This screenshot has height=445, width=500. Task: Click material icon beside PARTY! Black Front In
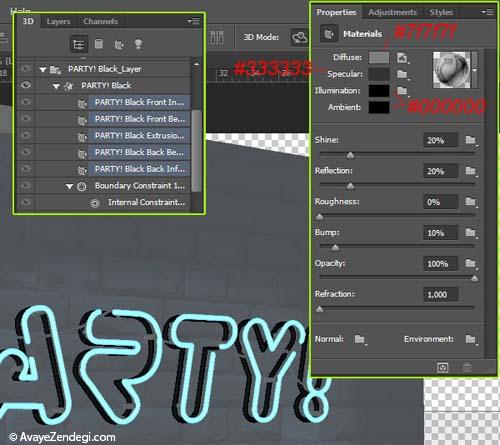click(82, 103)
